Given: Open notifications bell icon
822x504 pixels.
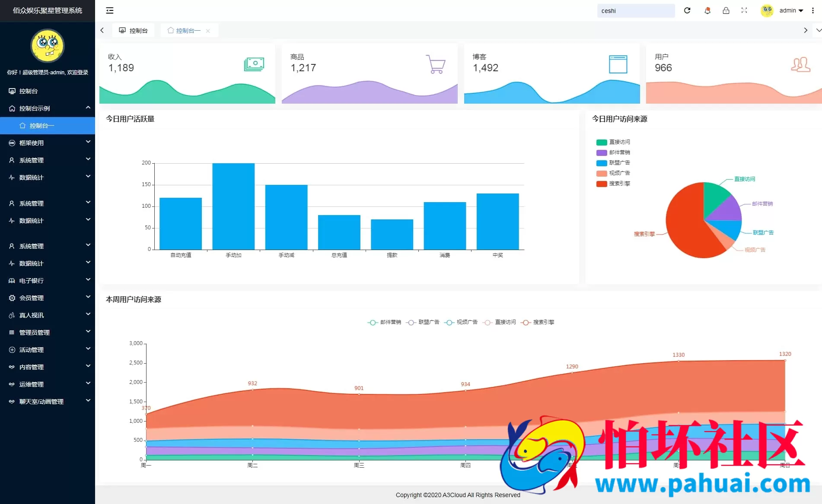Looking at the screenshot, I should 707,10.
